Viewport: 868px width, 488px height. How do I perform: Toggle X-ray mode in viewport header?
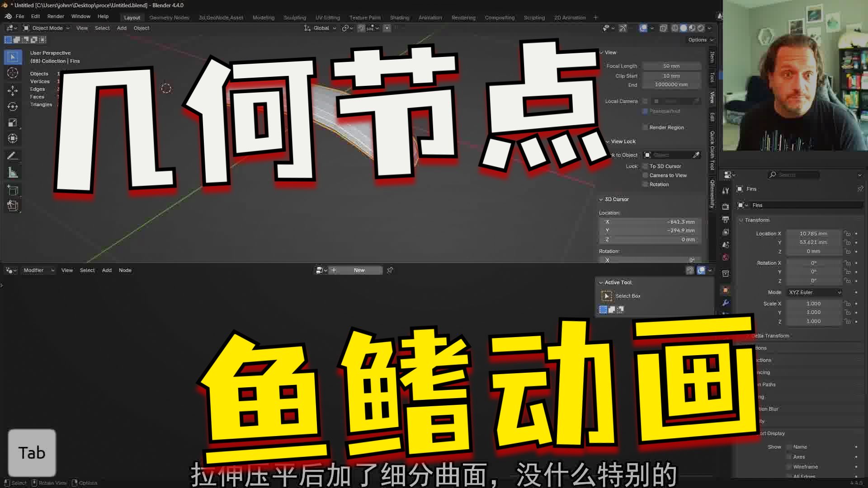click(663, 28)
